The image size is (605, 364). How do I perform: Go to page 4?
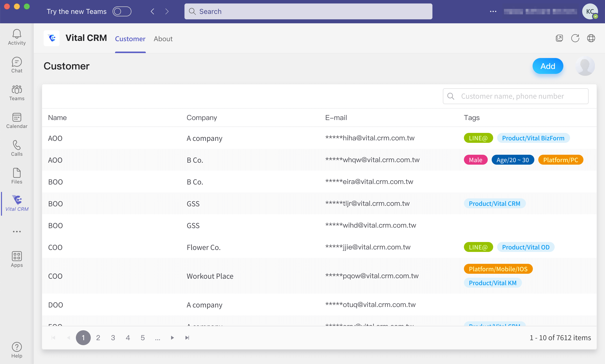click(128, 338)
